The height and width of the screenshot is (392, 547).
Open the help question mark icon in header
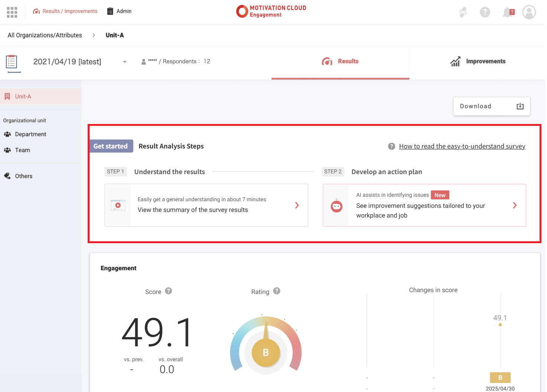(485, 12)
